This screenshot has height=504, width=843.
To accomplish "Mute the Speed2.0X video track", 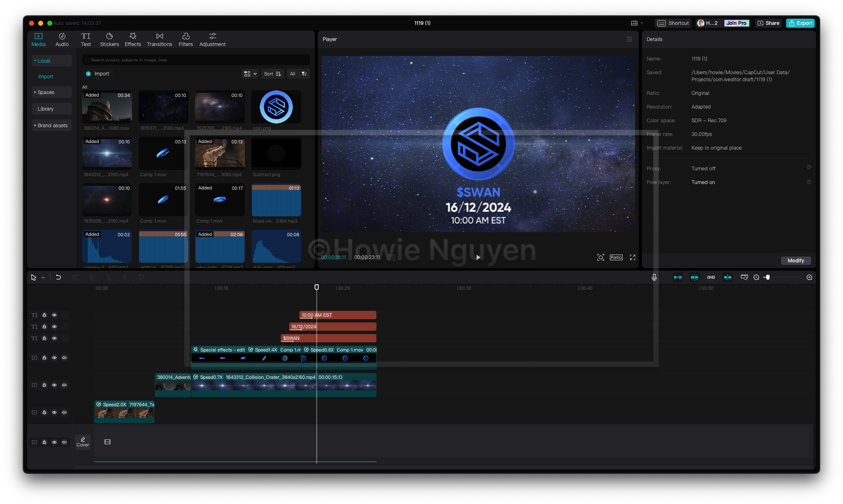I will coord(64,412).
